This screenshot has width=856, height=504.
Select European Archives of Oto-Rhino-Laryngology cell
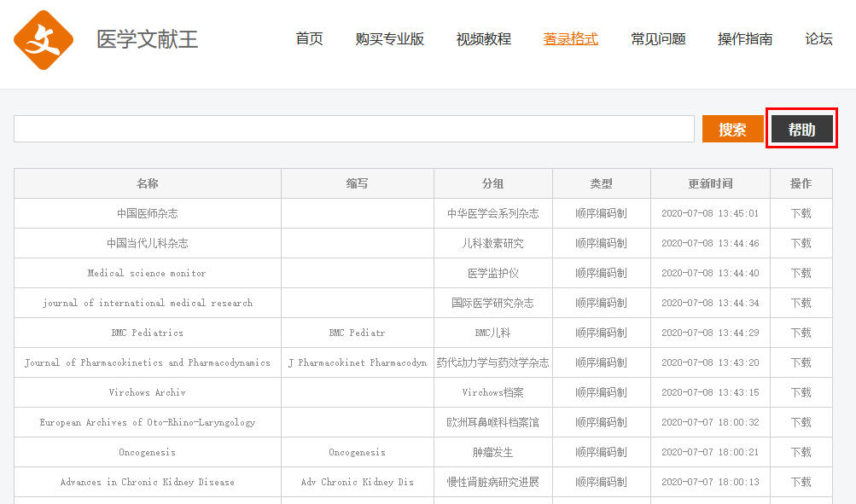[x=148, y=422]
